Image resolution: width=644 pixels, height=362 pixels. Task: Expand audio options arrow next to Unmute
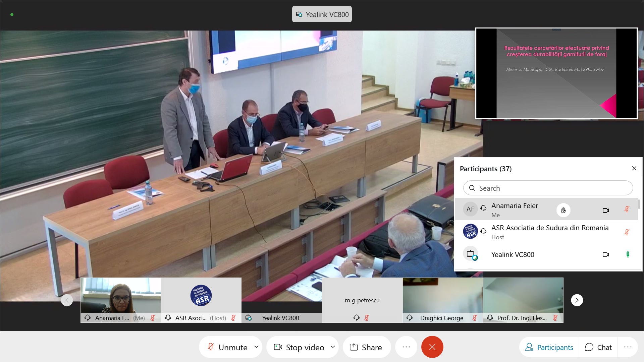pos(256,347)
